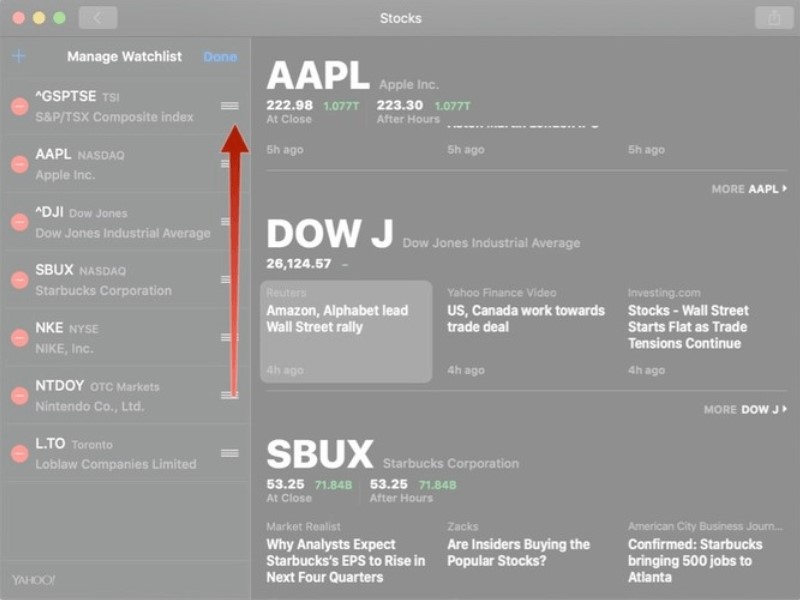This screenshot has width=800, height=600.
Task: Select the Starbucks Corporation watchlist row
Action: point(125,280)
